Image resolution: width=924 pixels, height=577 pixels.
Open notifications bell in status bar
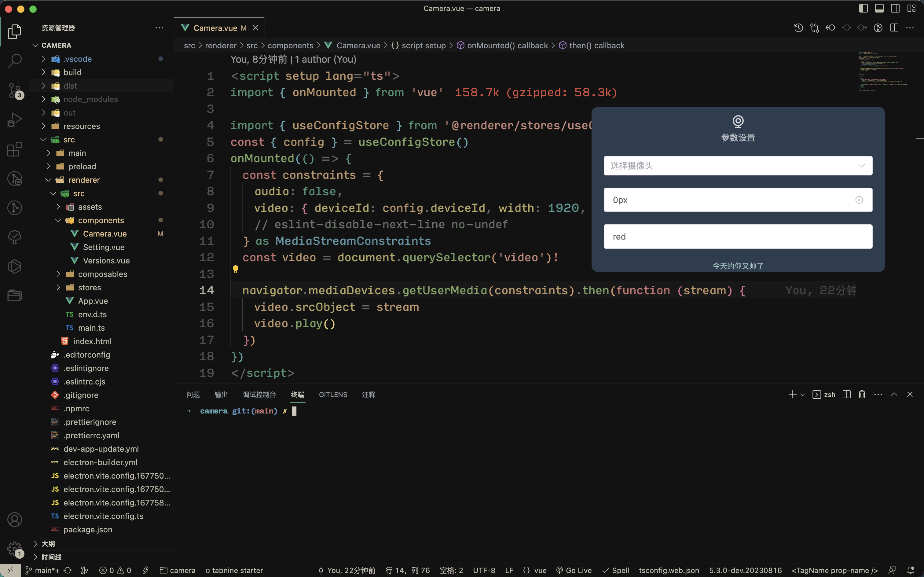pos(911,570)
